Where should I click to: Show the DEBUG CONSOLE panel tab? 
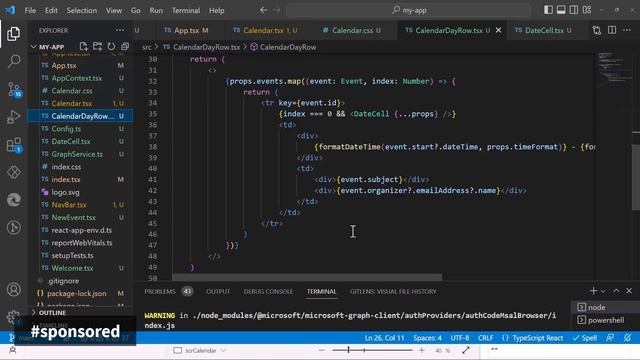pos(268,291)
